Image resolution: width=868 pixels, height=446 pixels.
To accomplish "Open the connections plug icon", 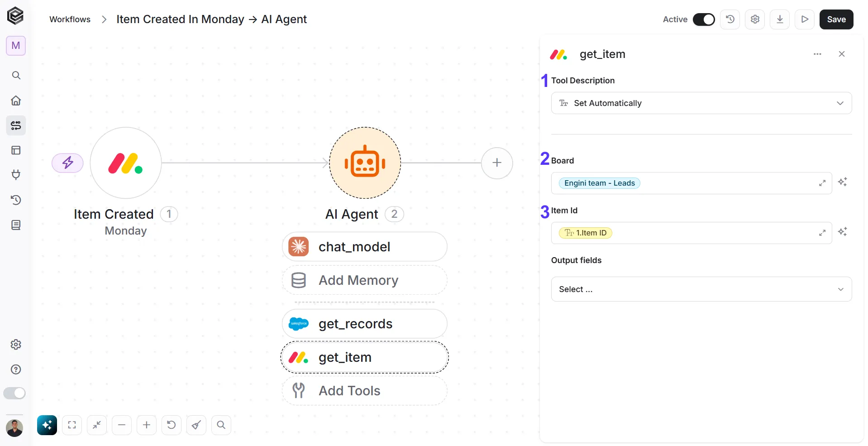I will pyautogui.click(x=16, y=175).
